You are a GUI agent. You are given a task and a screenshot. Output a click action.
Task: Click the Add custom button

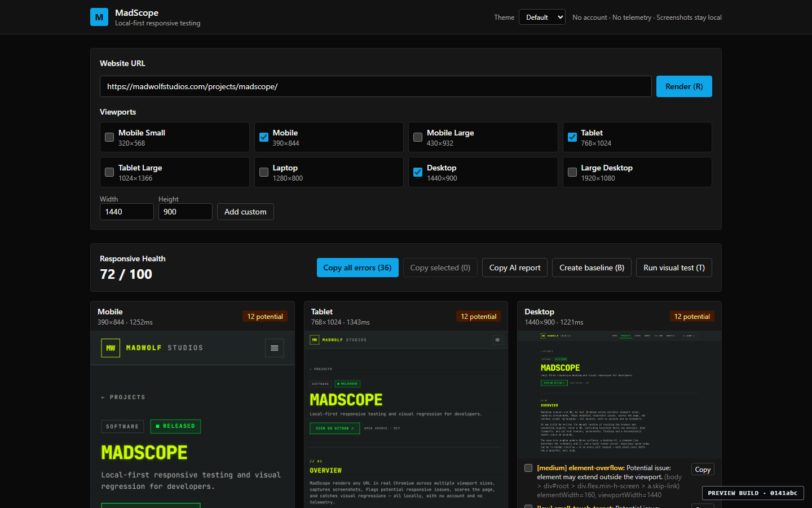coord(245,212)
